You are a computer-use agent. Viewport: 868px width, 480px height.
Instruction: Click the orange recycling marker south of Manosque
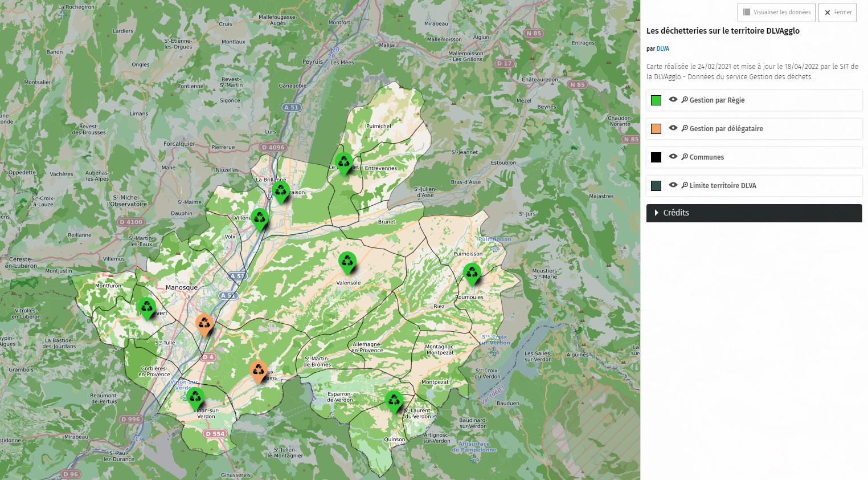pyautogui.click(x=204, y=324)
